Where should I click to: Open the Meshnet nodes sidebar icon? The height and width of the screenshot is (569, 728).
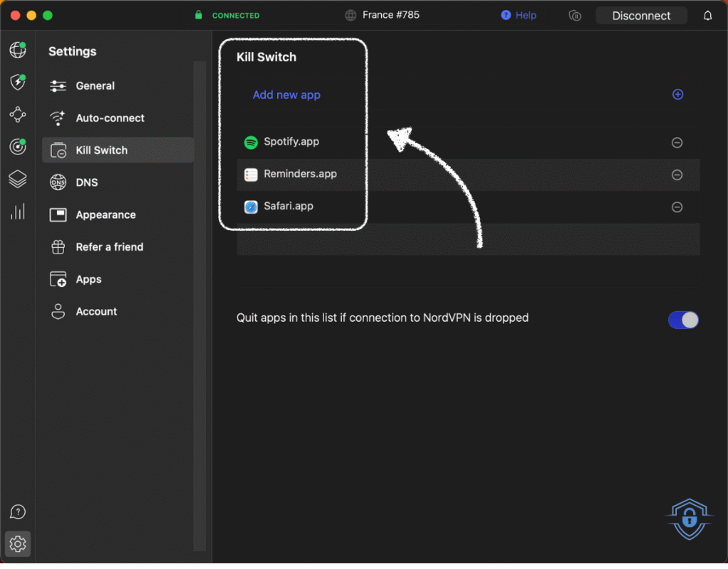[18, 114]
